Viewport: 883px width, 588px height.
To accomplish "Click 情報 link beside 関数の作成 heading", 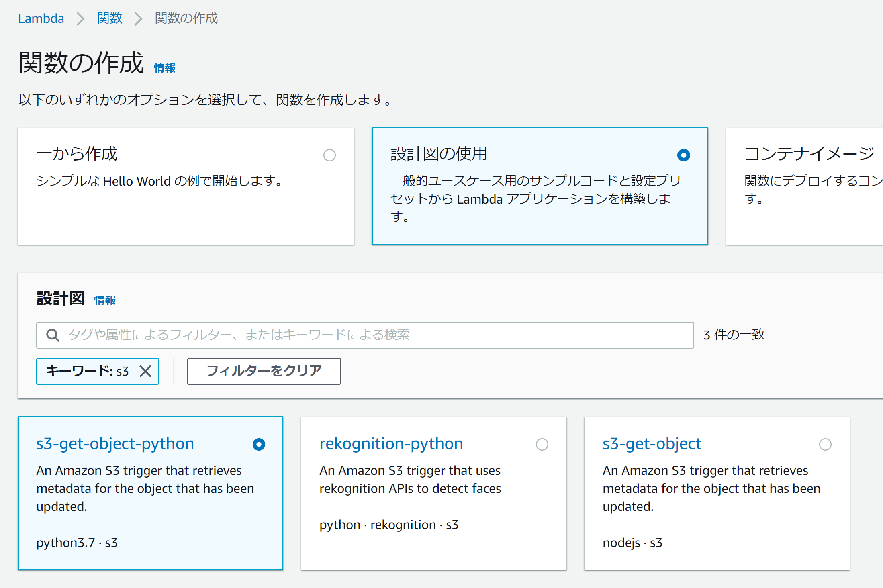I will tap(165, 68).
